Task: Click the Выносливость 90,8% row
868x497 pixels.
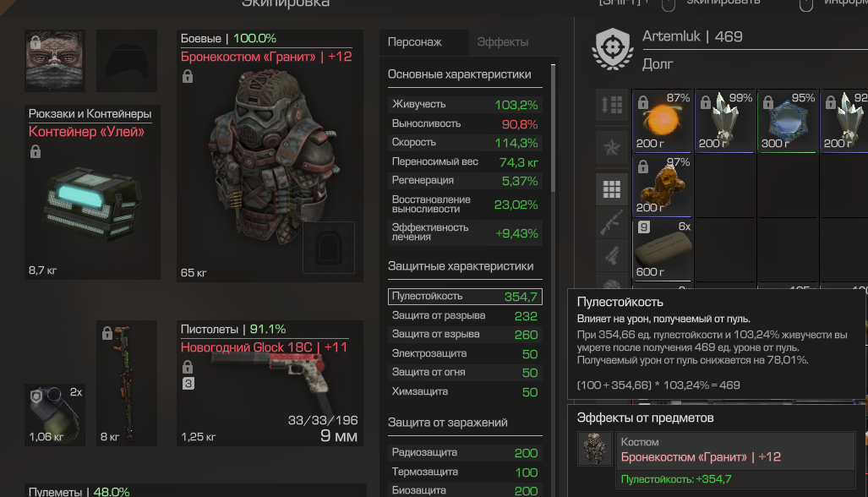Action: (465, 123)
